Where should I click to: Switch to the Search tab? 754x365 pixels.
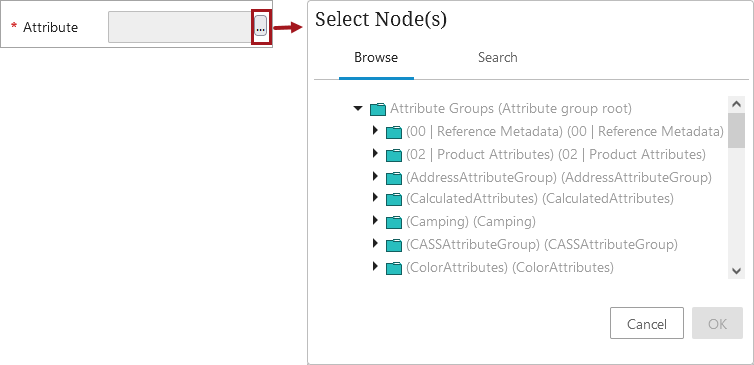498,58
